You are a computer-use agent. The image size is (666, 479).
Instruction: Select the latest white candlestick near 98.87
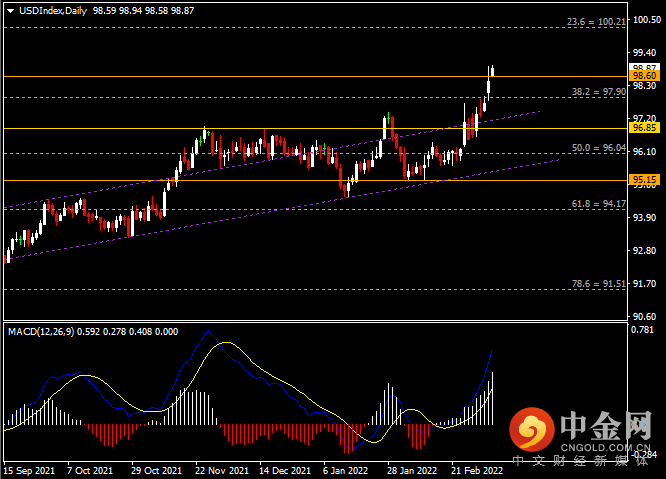coord(493,70)
